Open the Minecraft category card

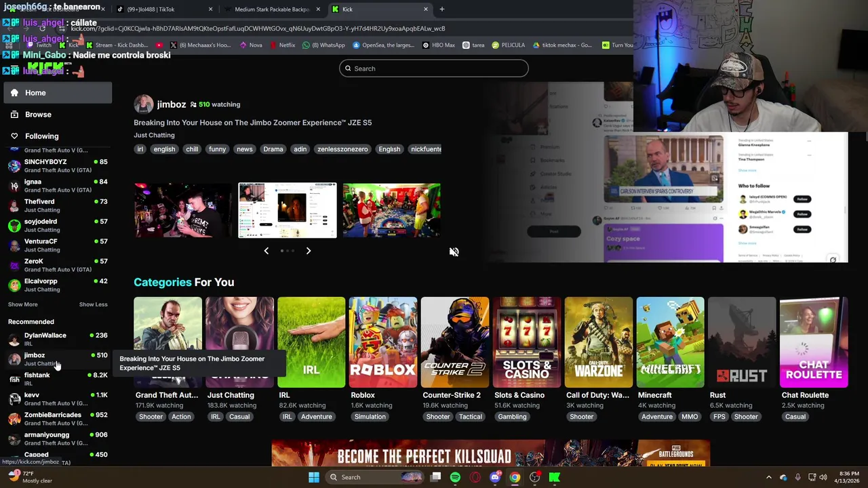click(x=671, y=342)
